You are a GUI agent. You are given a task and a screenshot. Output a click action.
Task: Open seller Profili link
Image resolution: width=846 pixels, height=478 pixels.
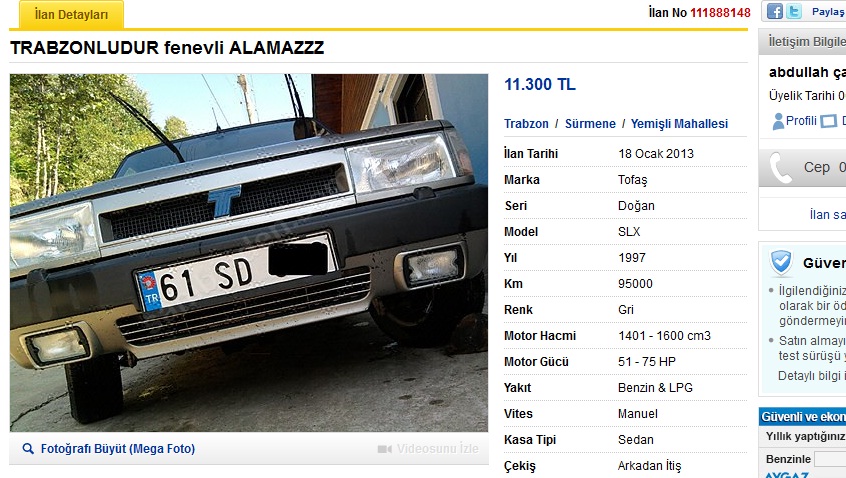[801, 121]
